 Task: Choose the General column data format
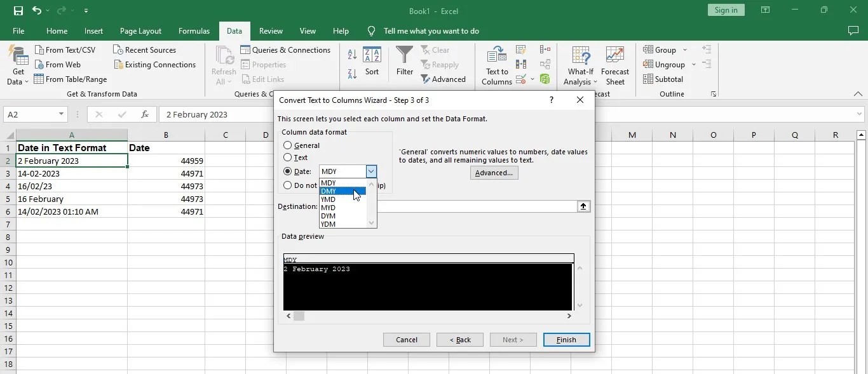287,145
